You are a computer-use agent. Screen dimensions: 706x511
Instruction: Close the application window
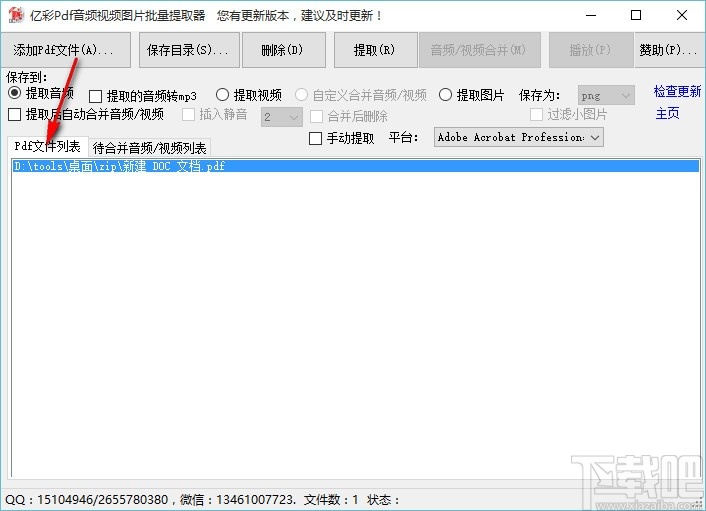click(682, 15)
